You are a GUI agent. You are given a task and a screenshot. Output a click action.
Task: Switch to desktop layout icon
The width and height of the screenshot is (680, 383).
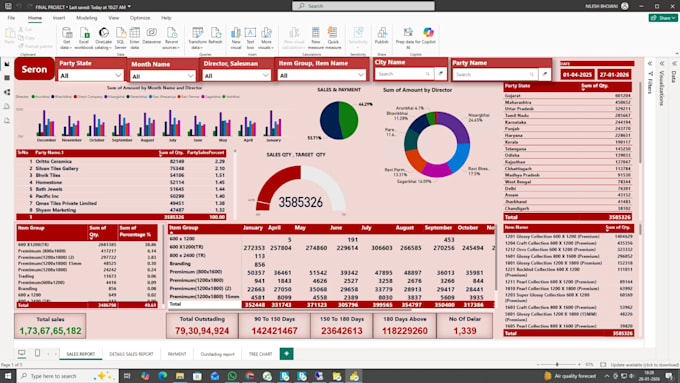(x=21, y=353)
